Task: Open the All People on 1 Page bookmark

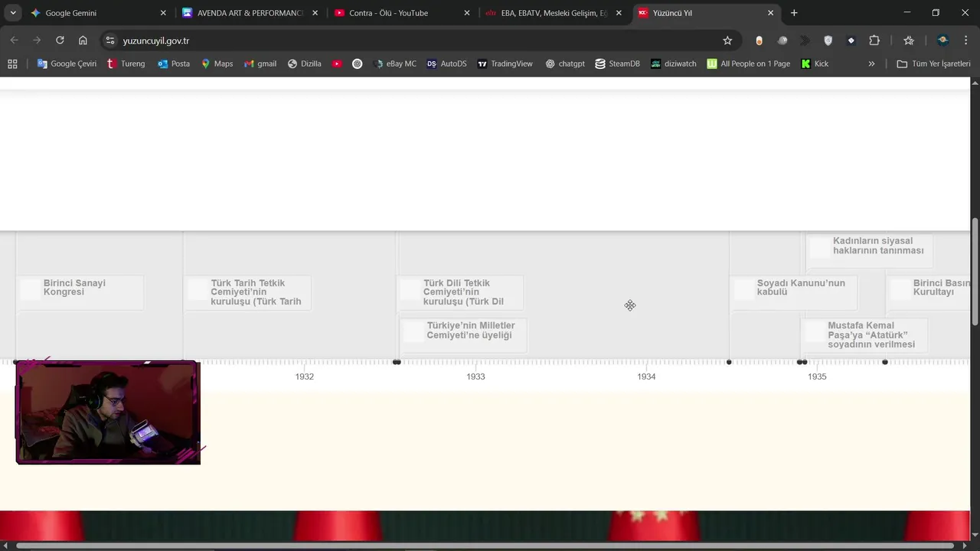Action: (749, 64)
